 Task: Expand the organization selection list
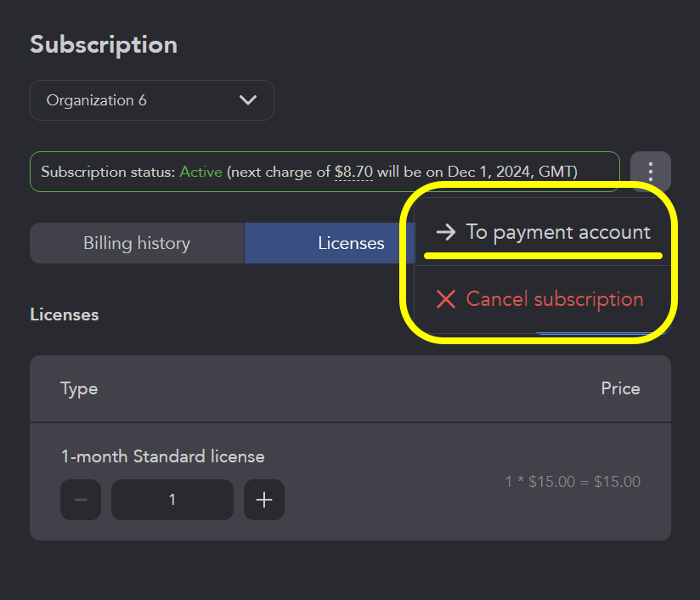[152, 99]
